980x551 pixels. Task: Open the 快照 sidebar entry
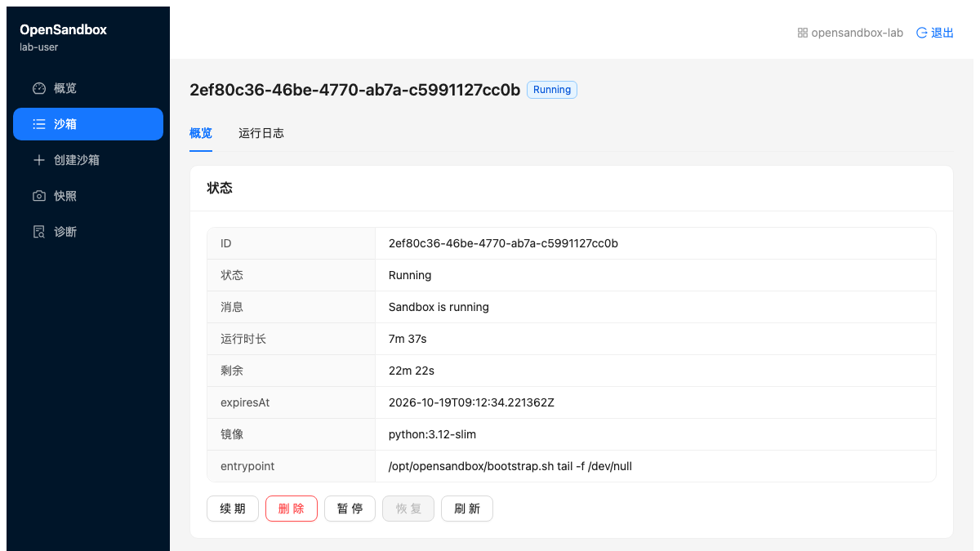coord(88,196)
